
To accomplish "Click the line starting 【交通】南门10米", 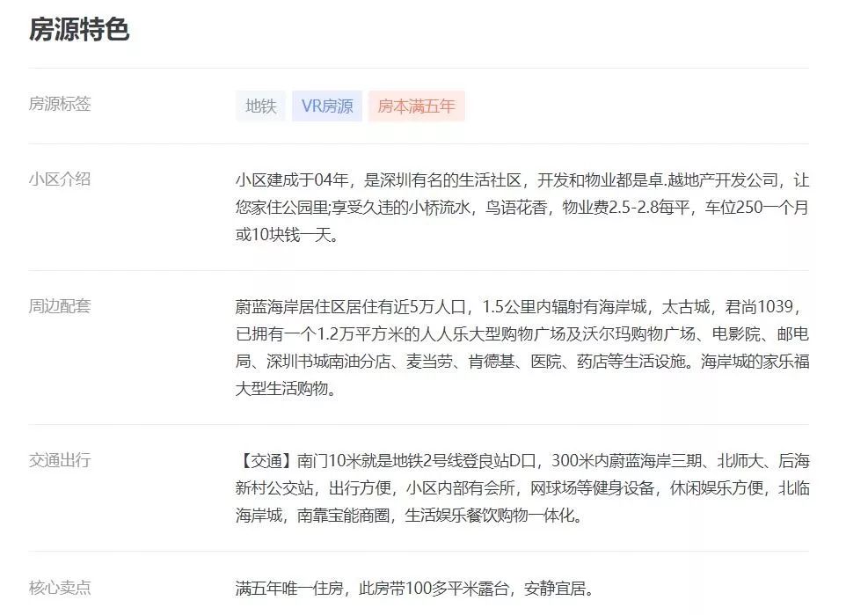I will click(x=522, y=460).
